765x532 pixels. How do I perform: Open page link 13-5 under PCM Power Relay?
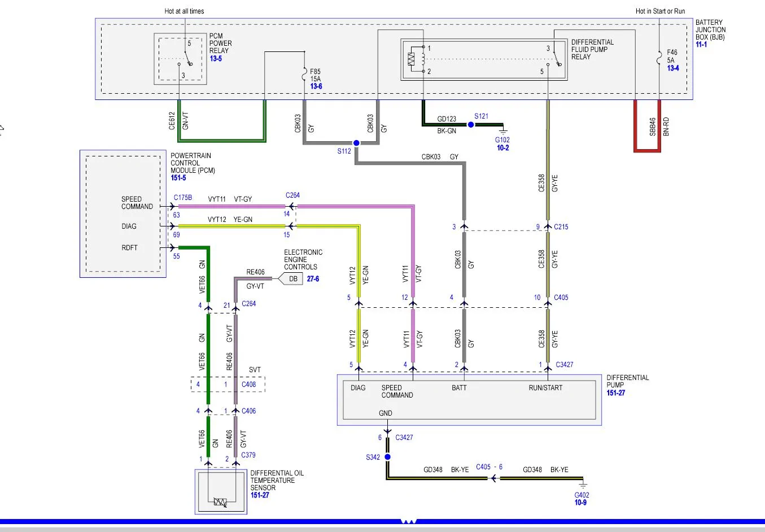216,58
